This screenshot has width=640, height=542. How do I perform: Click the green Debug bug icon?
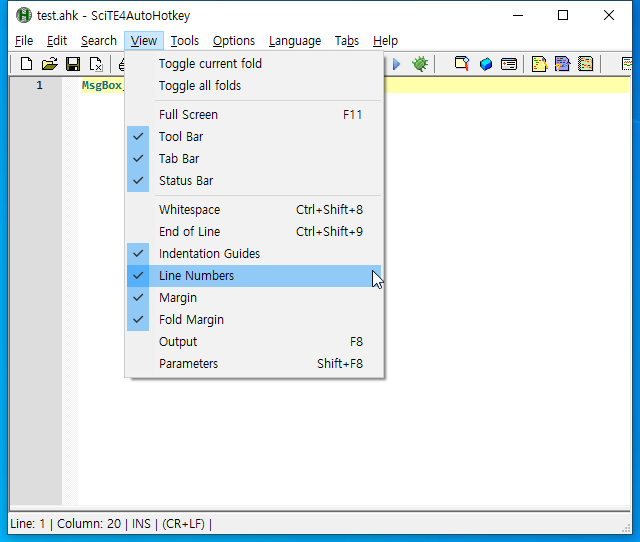tap(420, 64)
